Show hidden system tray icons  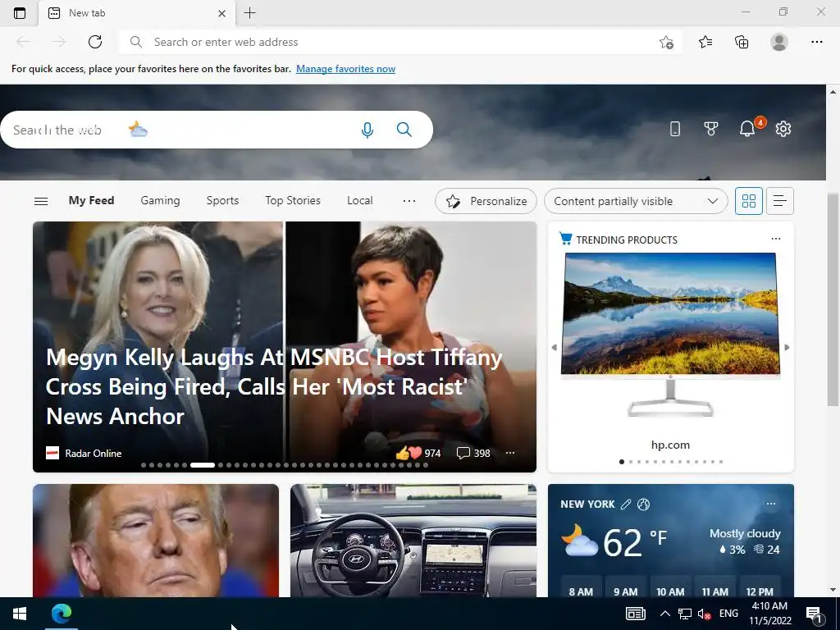[664, 614]
